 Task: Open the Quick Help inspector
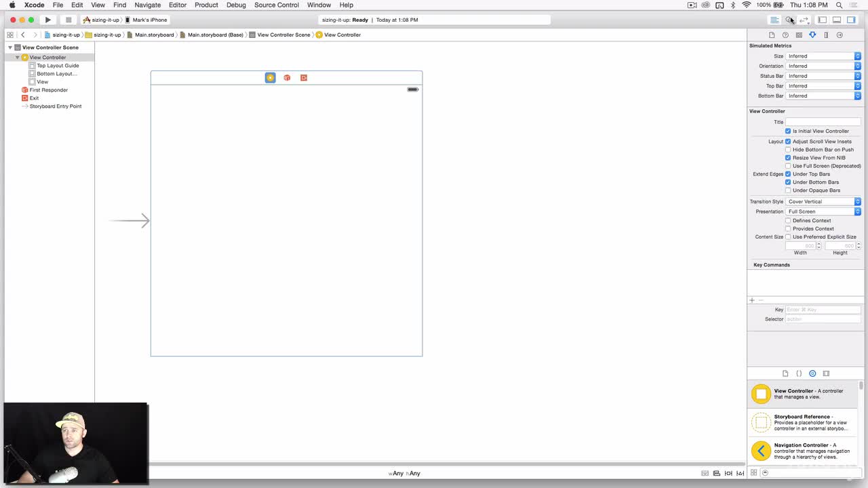click(785, 35)
